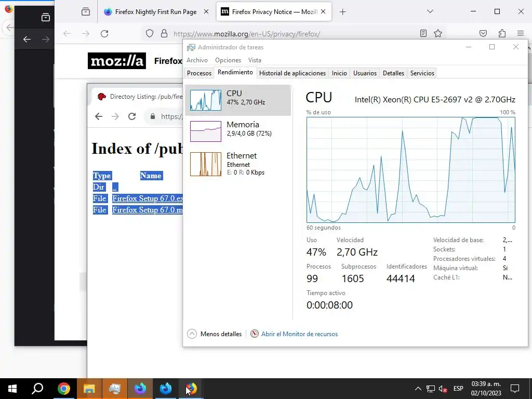Open the clock showing 03:39 a. m.

coord(486,389)
